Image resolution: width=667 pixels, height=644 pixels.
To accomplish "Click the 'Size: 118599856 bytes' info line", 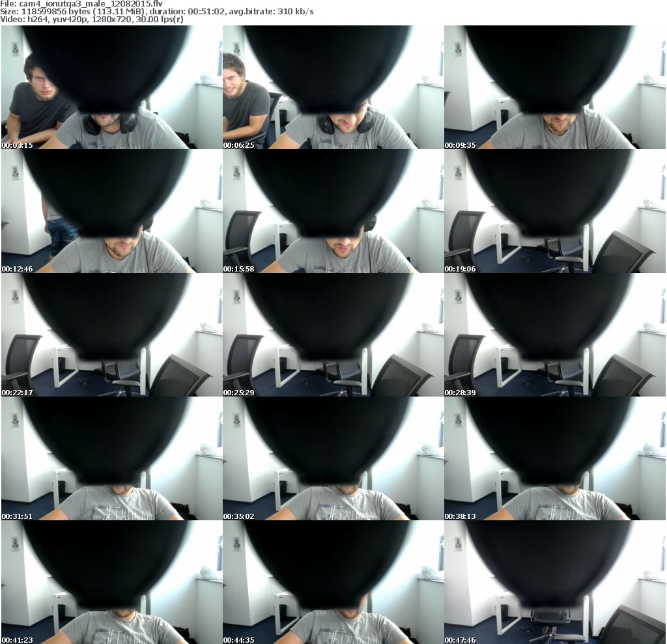I will tap(157, 12).
